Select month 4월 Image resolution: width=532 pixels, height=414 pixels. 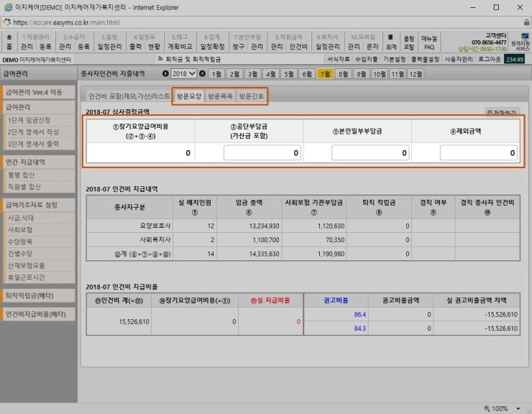point(271,73)
